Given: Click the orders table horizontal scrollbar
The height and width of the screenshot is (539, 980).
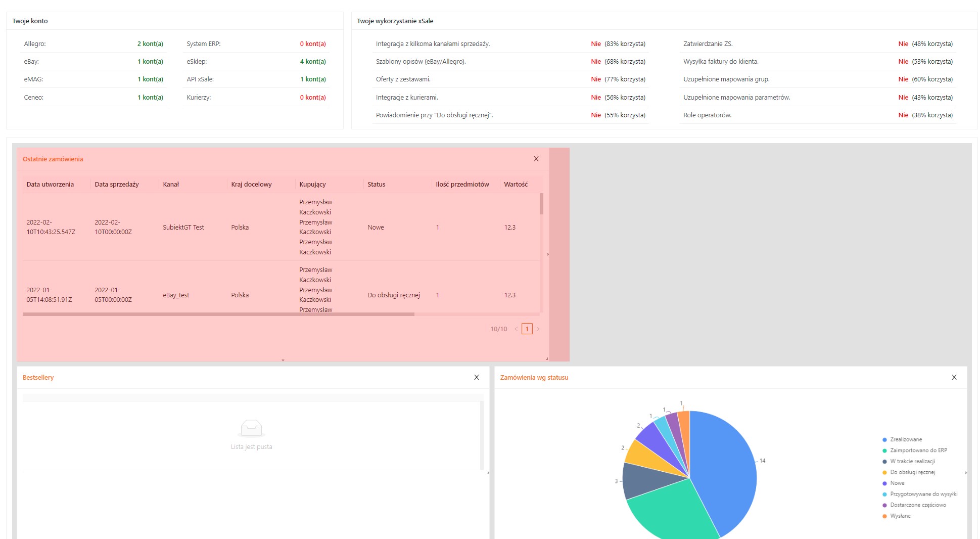Looking at the screenshot, I should pyautogui.click(x=218, y=314).
